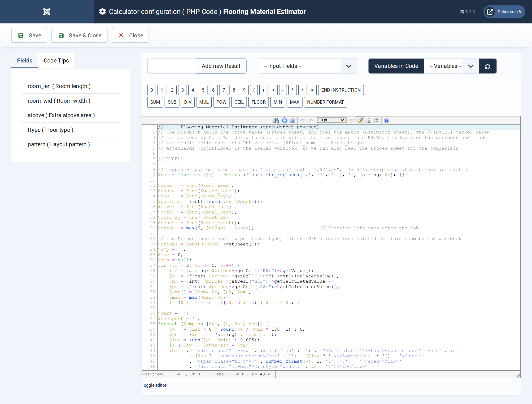Open the editor help question mark icon
The image size is (532, 404).
(x=387, y=120)
